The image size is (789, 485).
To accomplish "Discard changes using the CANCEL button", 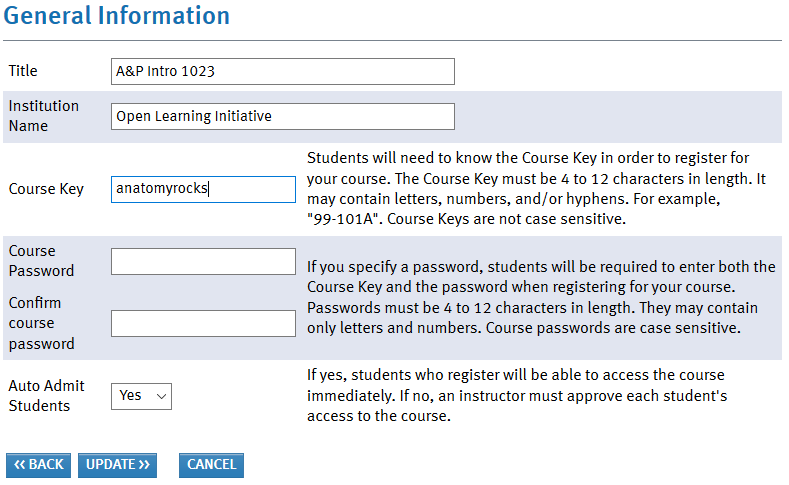I will point(211,465).
